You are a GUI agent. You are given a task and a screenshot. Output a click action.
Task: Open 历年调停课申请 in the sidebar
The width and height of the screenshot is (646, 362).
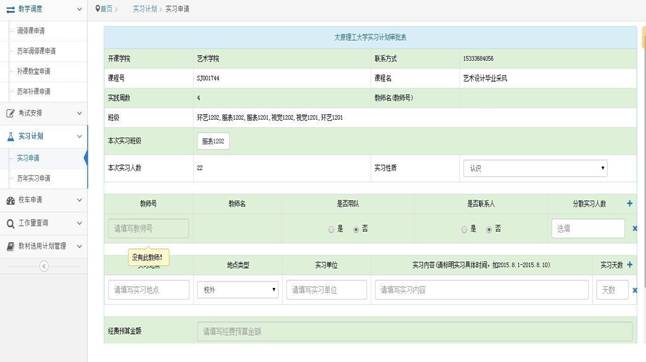pos(36,51)
